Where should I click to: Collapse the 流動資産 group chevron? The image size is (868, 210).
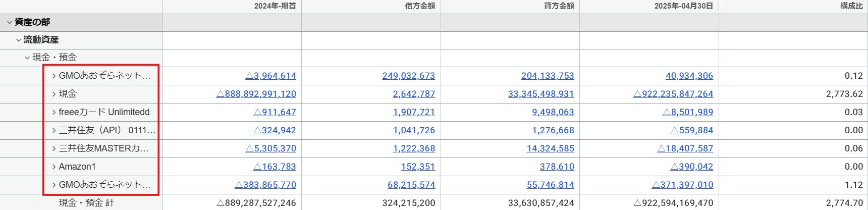tap(18, 40)
